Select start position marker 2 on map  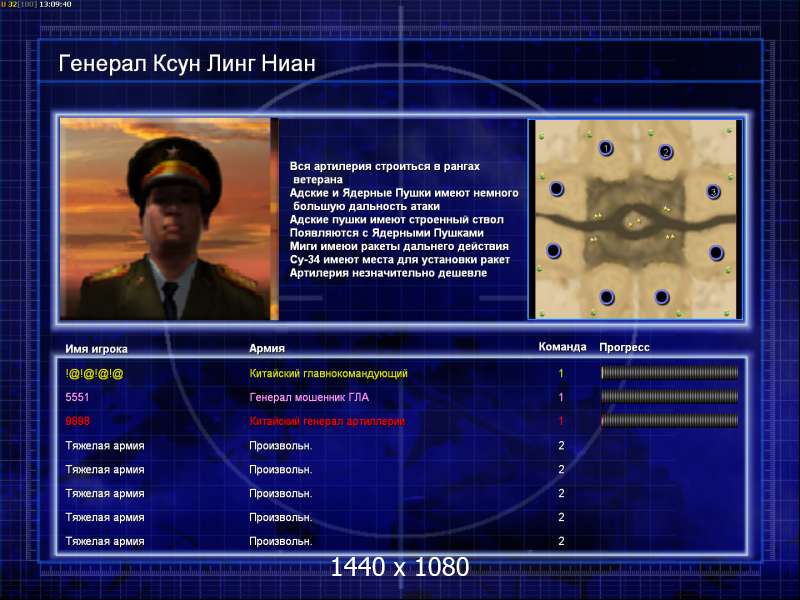tap(665, 152)
